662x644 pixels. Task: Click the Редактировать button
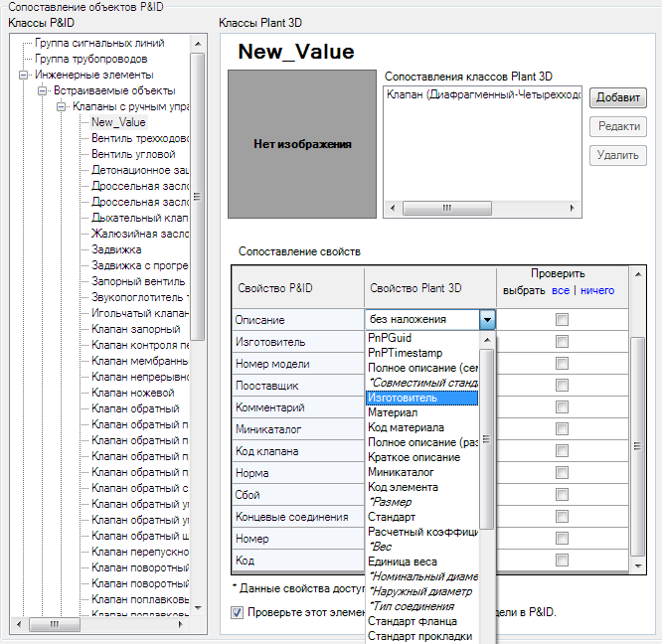click(617, 126)
